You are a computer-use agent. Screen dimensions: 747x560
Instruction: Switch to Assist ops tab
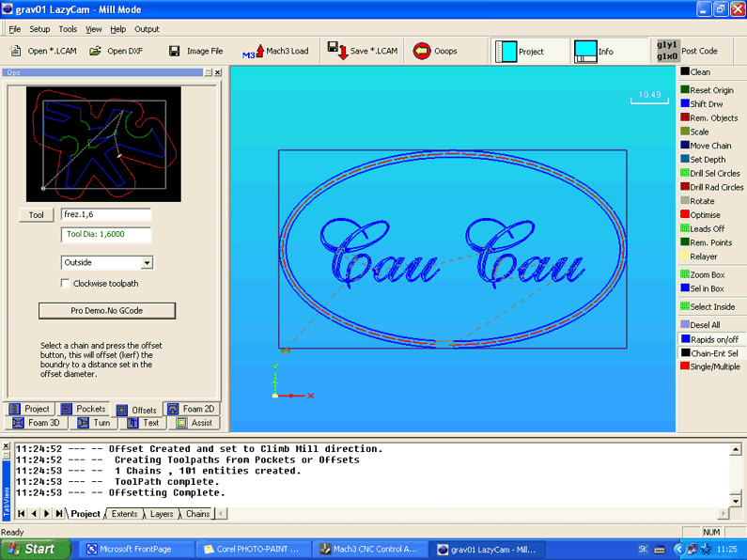point(194,423)
